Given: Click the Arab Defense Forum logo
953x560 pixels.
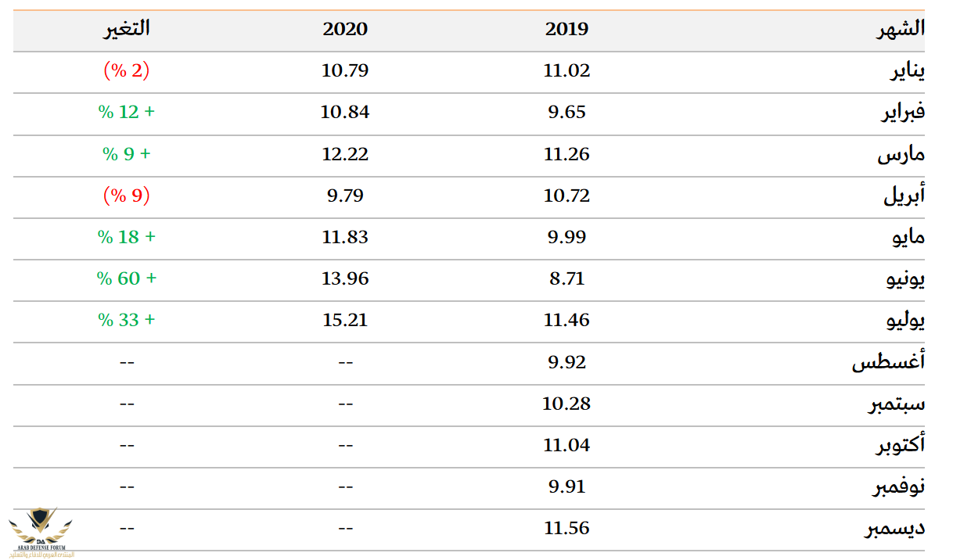Looking at the screenshot, I should [x=41, y=532].
